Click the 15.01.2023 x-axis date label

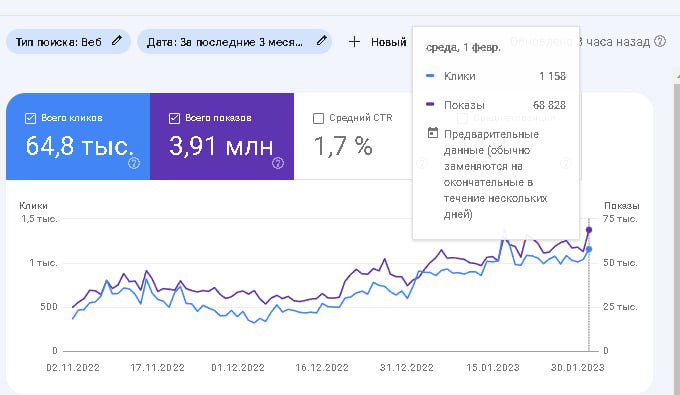pyautogui.click(x=493, y=368)
